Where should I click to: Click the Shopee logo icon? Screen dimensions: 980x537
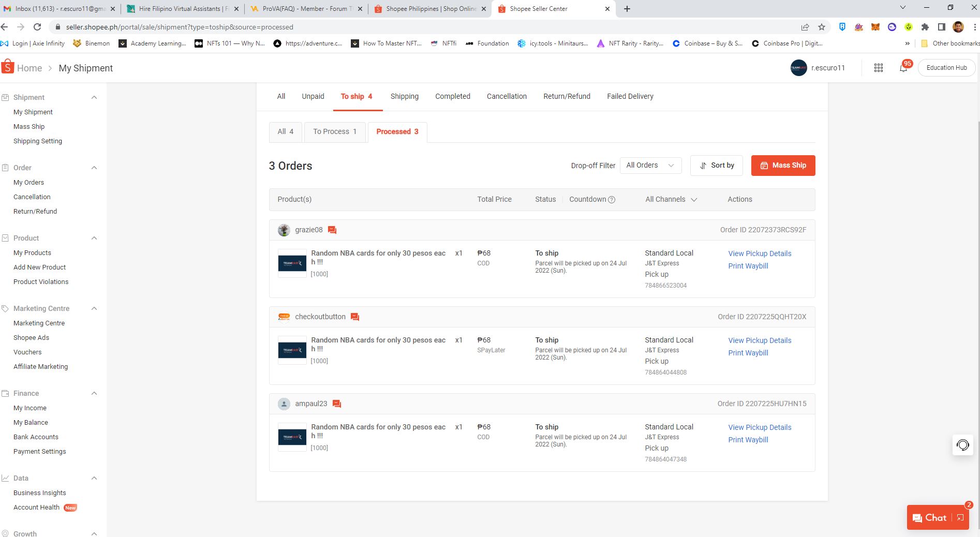(x=8, y=67)
